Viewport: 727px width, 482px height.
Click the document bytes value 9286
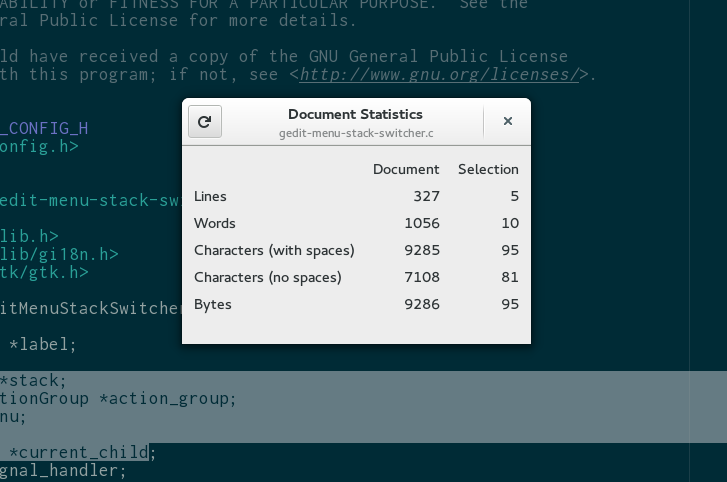(421, 304)
